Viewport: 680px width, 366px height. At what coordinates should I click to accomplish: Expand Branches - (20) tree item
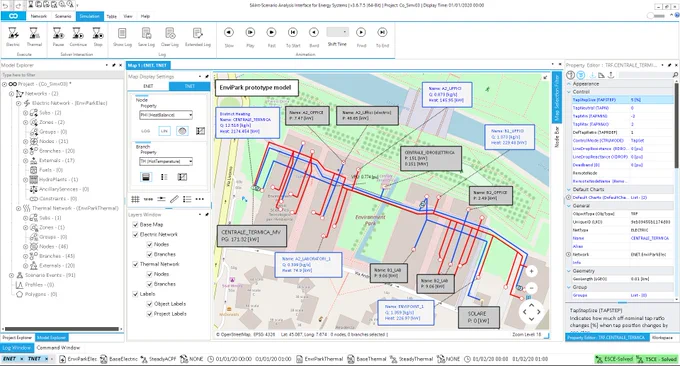(x=25, y=151)
